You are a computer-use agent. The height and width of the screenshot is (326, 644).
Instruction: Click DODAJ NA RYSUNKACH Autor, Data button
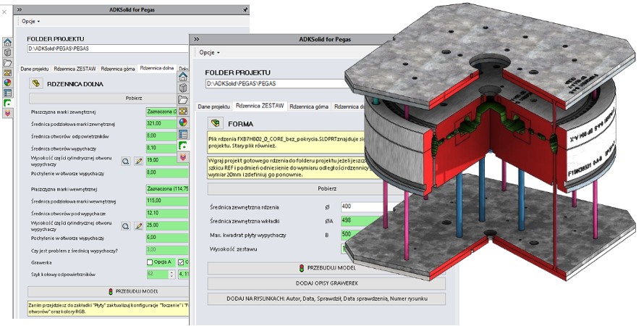pos(326,299)
